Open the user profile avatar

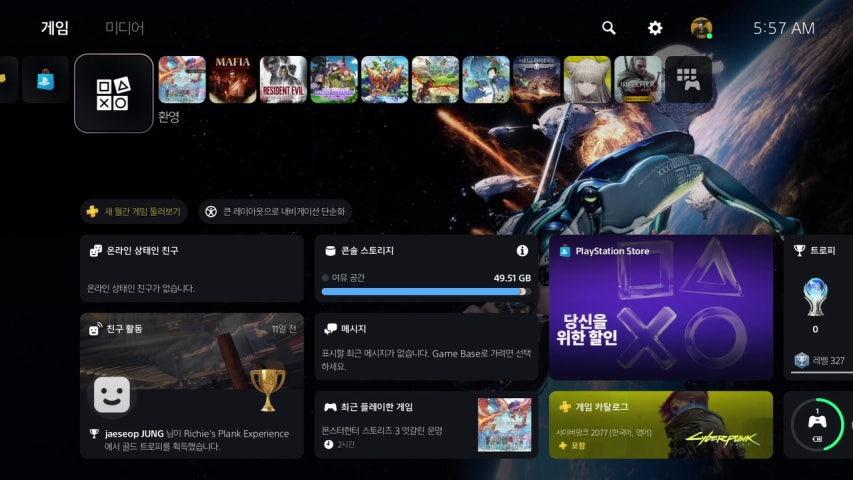pos(701,28)
